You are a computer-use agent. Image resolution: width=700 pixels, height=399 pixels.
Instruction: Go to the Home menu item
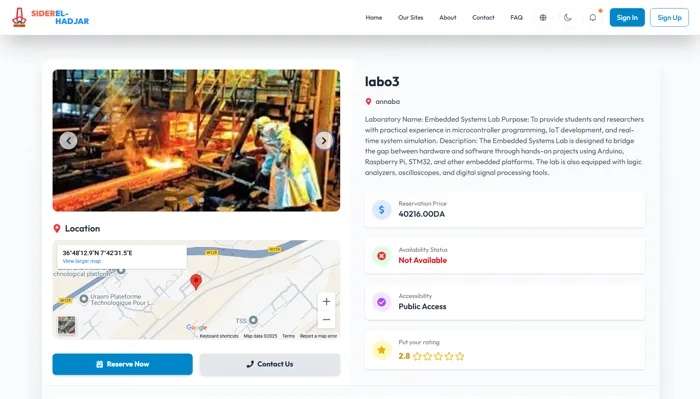point(374,17)
